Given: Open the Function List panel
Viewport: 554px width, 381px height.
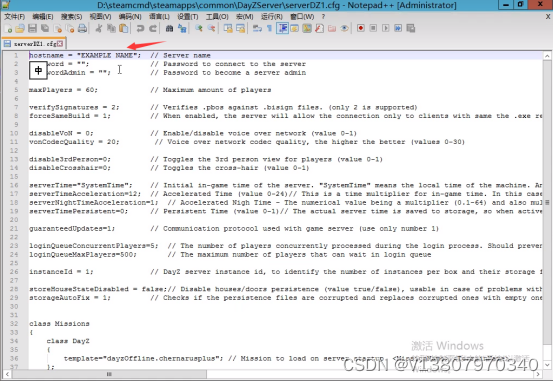Looking at the screenshot, I should [319, 29].
